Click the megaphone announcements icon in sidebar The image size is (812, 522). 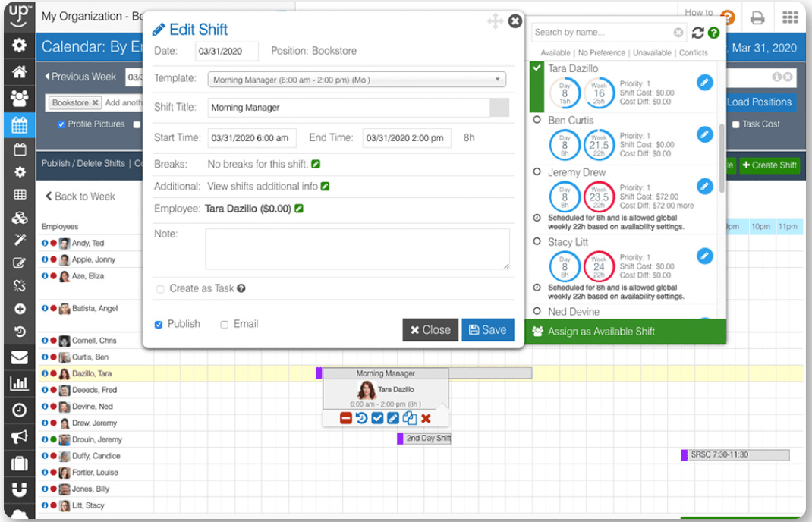(19, 436)
